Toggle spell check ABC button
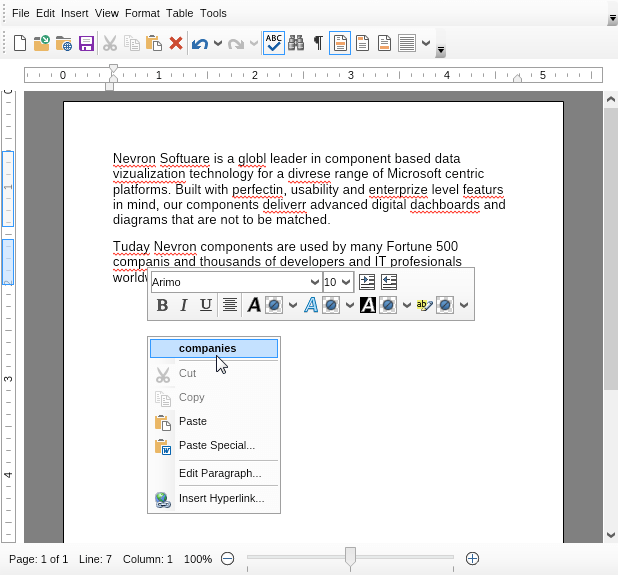Viewport: 618px width, 575px height. pyautogui.click(x=273, y=43)
